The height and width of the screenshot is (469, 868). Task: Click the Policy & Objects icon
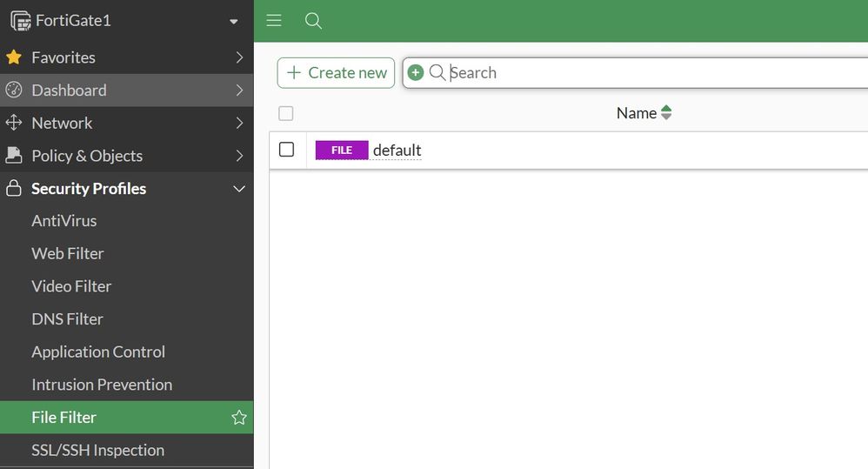click(13, 156)
